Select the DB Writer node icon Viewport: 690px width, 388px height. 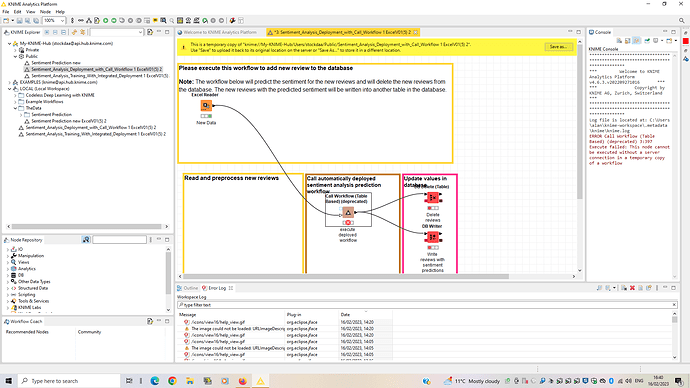point(433,238)
